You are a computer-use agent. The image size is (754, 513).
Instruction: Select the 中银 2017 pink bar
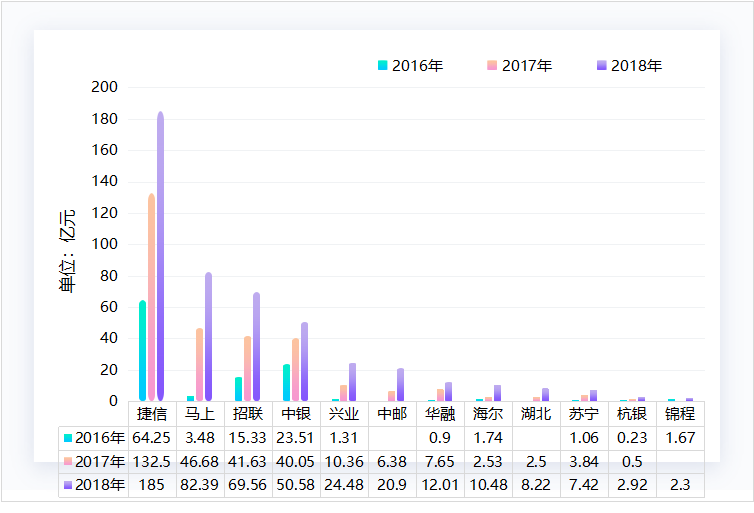(295, 370)
